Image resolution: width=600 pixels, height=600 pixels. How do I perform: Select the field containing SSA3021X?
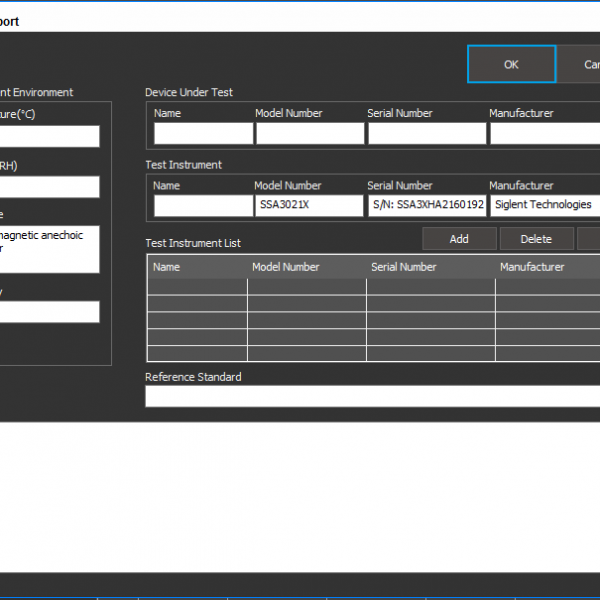[x=308, y=205]
